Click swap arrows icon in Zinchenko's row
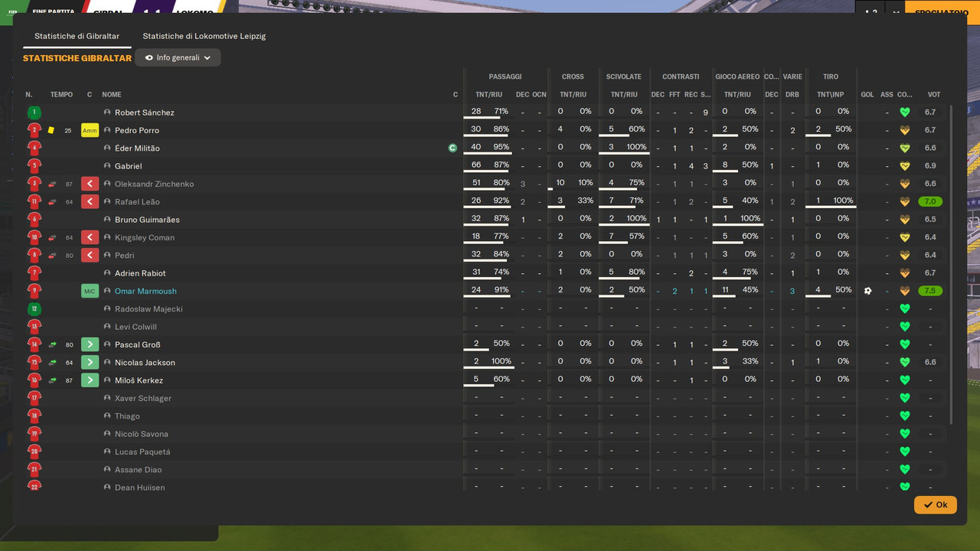The image size is (980, 551). point(52,184)
